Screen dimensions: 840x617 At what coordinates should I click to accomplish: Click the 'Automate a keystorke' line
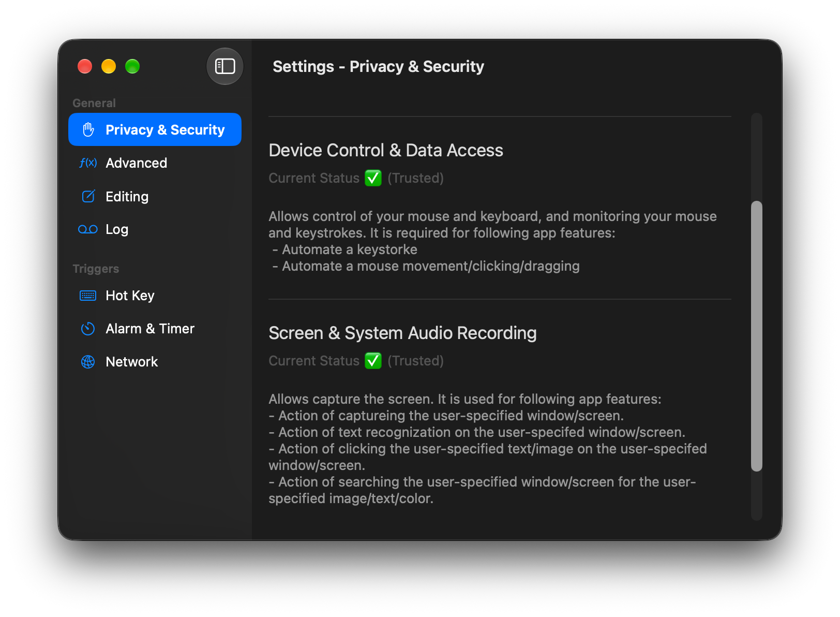[344, 249]
